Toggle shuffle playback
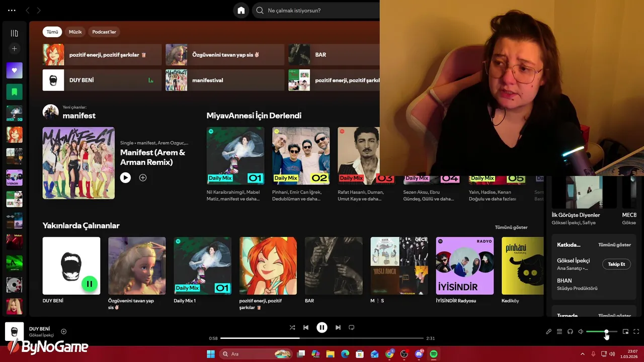This screenshot has width=644, height=362. point(292,327)
